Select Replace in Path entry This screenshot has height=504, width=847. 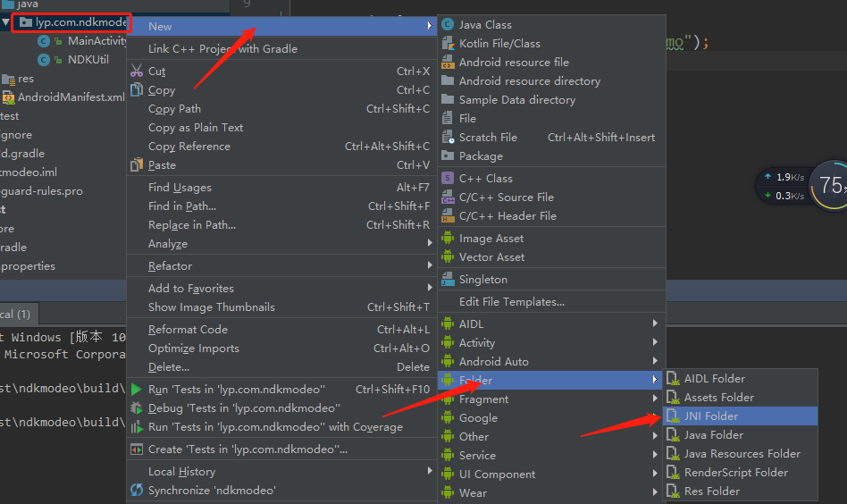281,224
